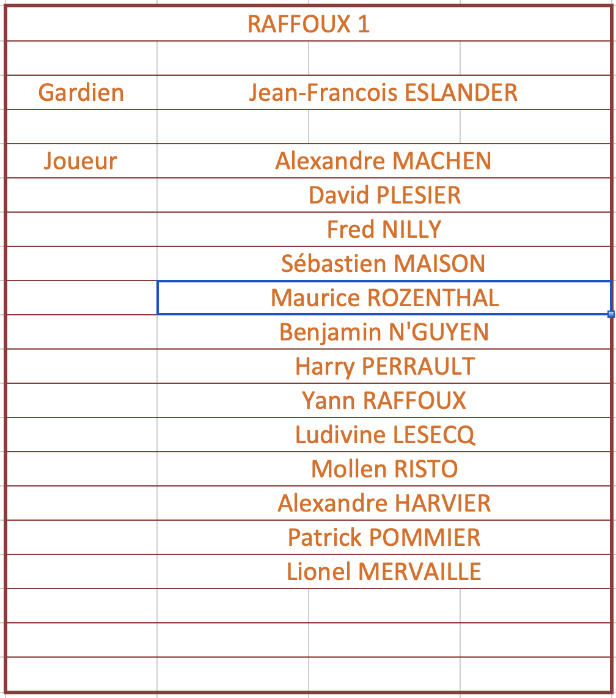Image resolution: width=616 pixels, height=698 pixels.
Task: Click the Alexandre HARVIER cell
Action: click(x=384, y=503)
